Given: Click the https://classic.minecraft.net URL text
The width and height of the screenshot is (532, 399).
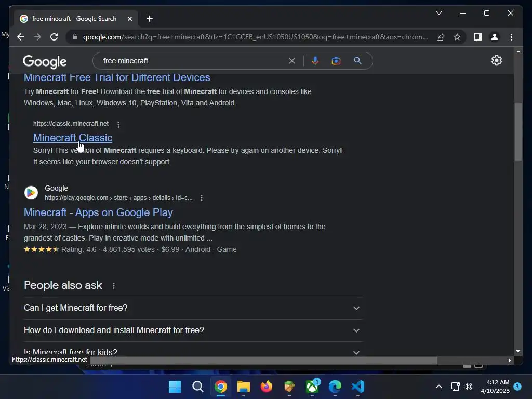Looking at the screenshot, I should tap(71, 124).
